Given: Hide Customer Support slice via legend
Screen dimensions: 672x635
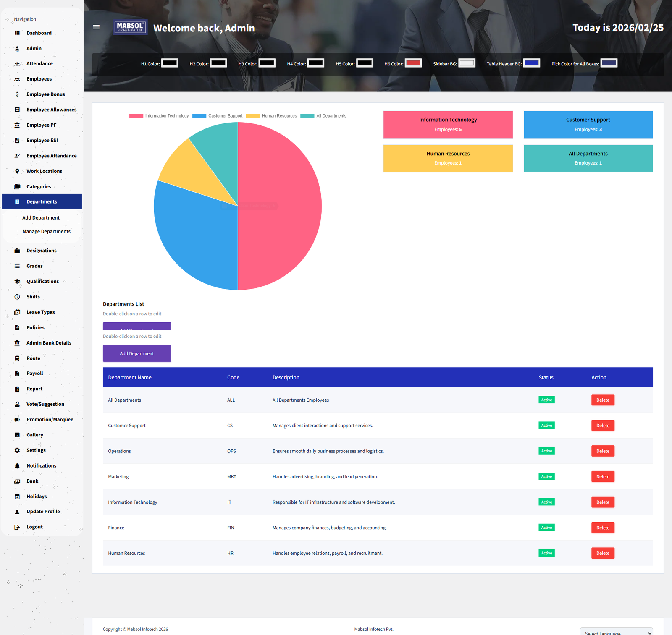Looking at the screenshot, I should tap(218, 116).
